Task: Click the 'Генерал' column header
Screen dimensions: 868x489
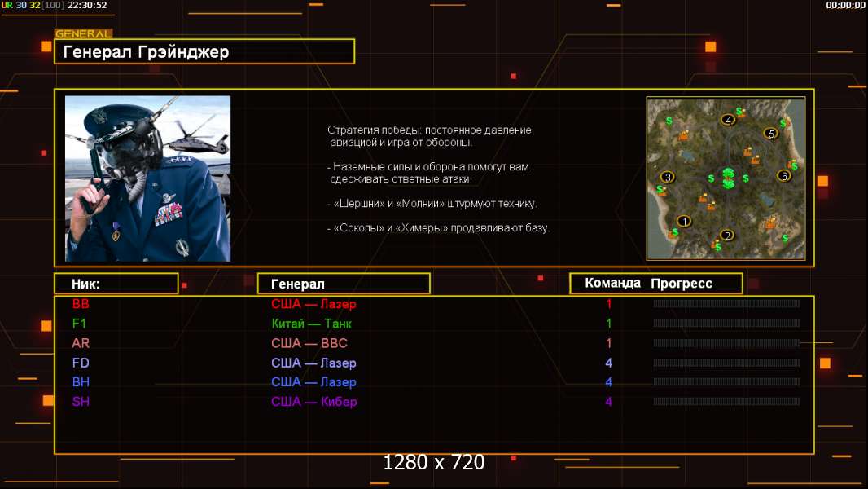Action: 298,284
